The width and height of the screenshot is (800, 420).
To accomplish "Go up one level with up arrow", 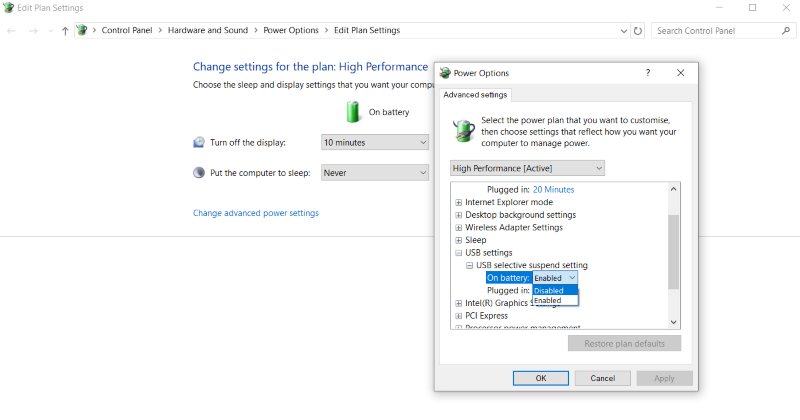I will pyautogui.click(x=65, y=31).
